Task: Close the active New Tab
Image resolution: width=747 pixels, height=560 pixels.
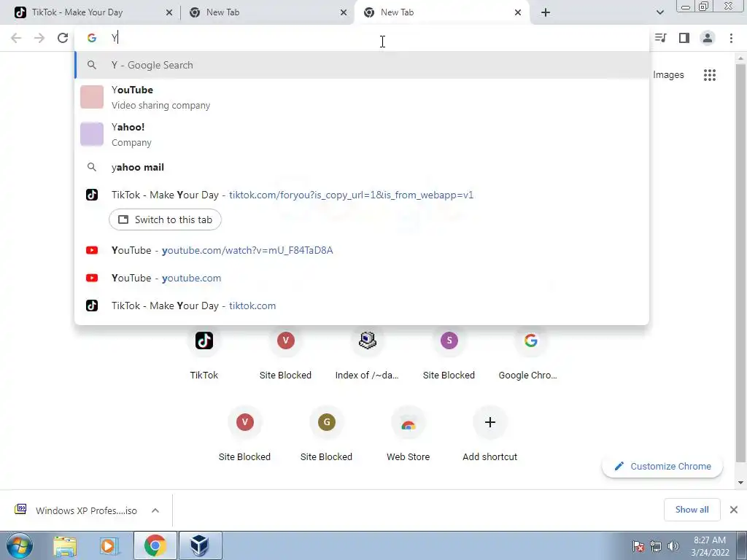Action: pos(518,12)
